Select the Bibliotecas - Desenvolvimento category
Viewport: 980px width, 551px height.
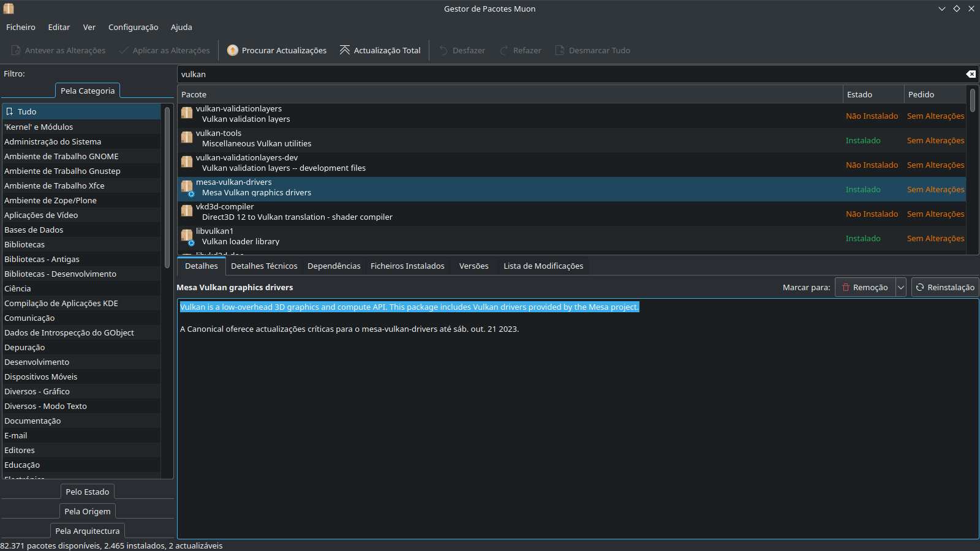(x=81, y=274)
